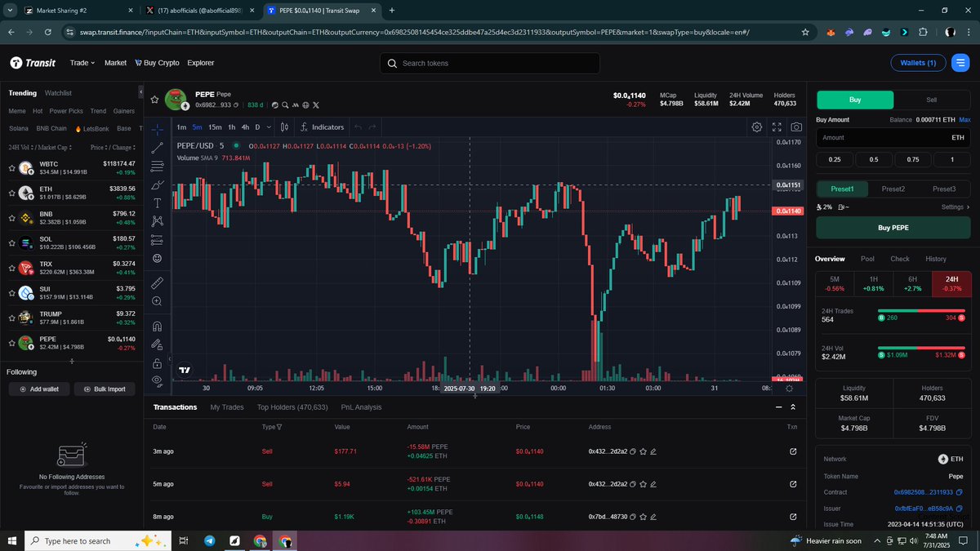Open the emoji icons tool

(x=157, y=258)
